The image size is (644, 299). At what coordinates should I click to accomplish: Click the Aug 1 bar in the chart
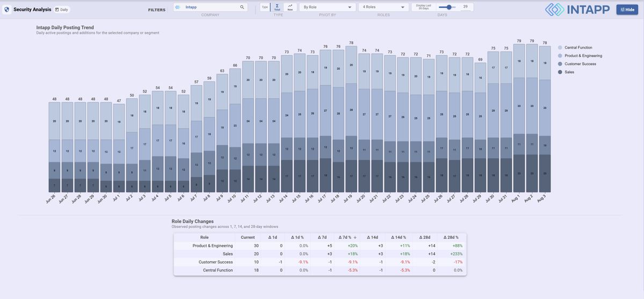(x=519, y=118)
